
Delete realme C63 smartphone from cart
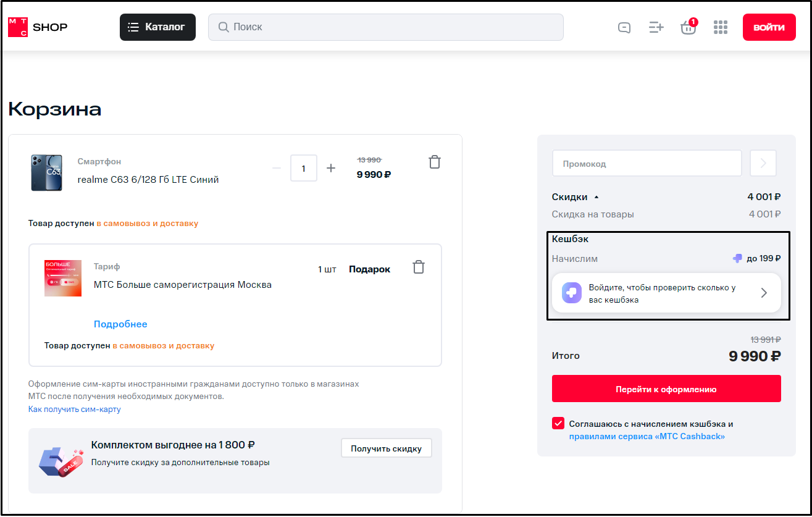[x=435, y=162]
